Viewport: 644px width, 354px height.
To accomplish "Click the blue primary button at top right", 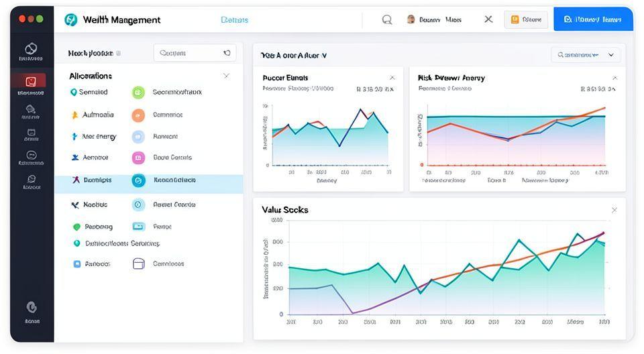I will (593, 19).
